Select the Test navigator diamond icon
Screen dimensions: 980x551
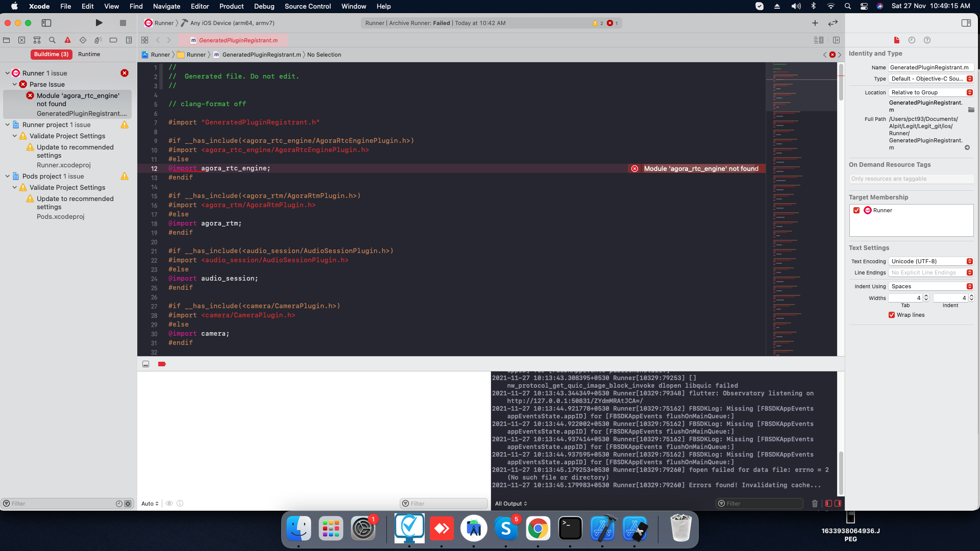click(x=83, y=40)
